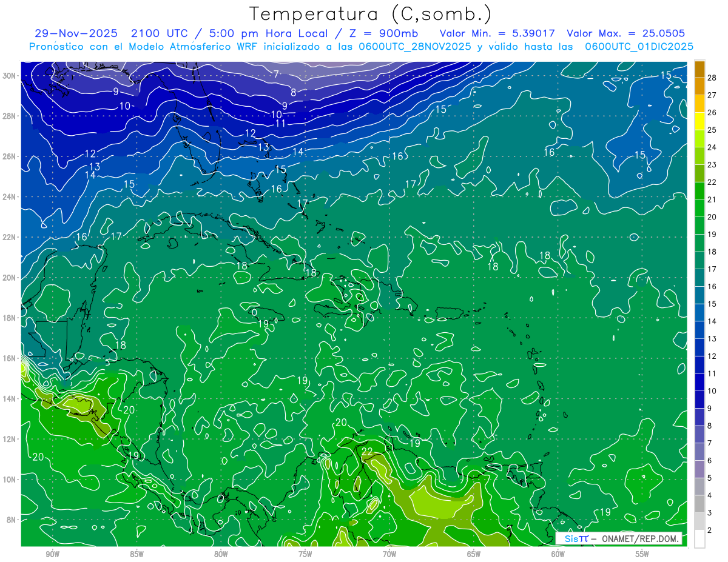Click the "Valor Min. = 5.39017" text

(497, 33)
